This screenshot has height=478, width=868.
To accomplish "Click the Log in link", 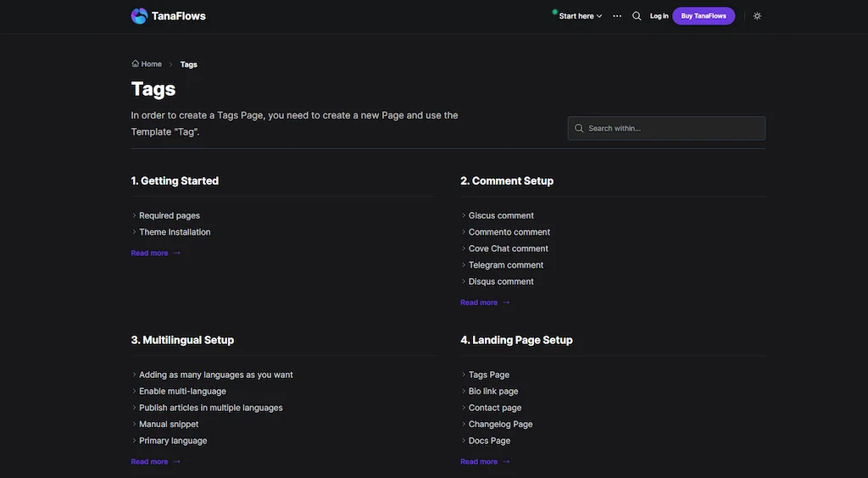I will coord(659,16).
